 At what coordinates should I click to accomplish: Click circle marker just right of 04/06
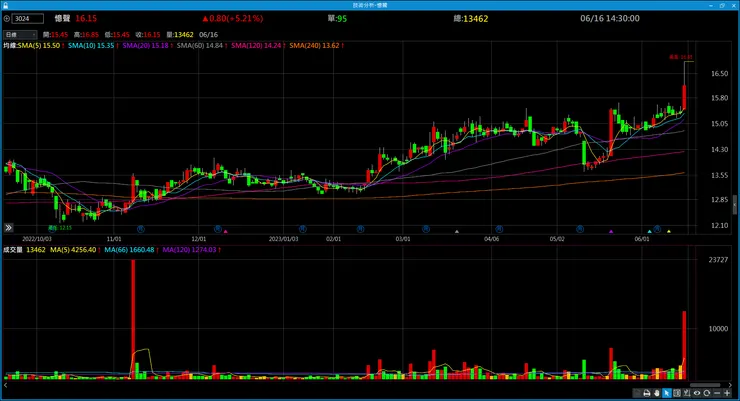coord(499,229)
